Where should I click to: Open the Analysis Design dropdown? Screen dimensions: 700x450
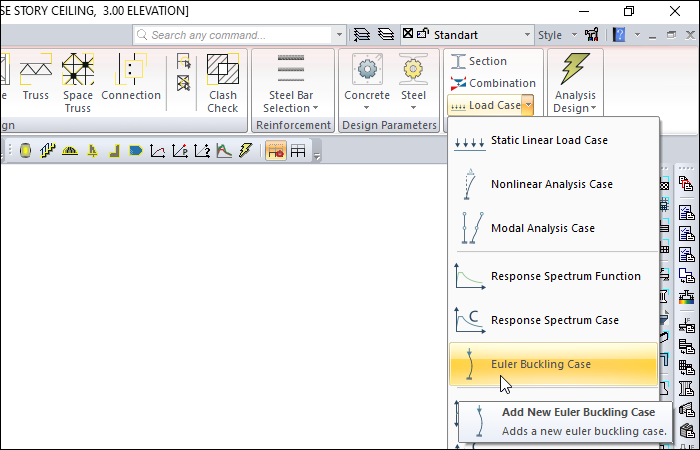[575, 83]
